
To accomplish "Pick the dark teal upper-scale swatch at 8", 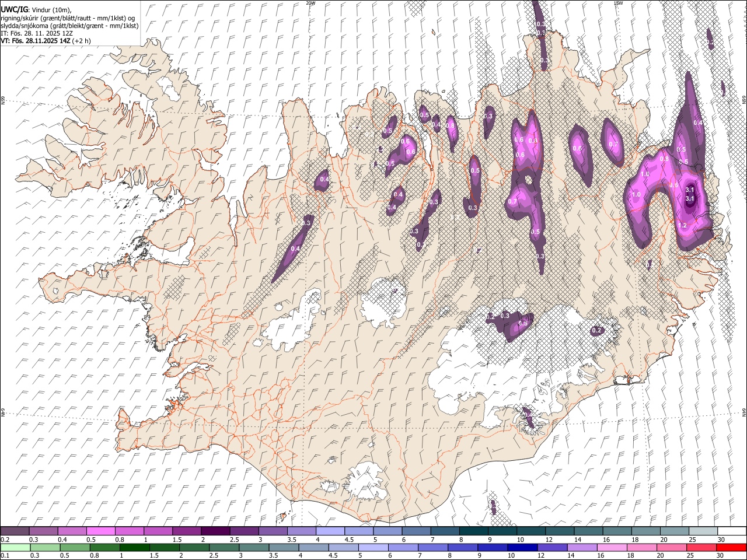I will coord(473,531).
